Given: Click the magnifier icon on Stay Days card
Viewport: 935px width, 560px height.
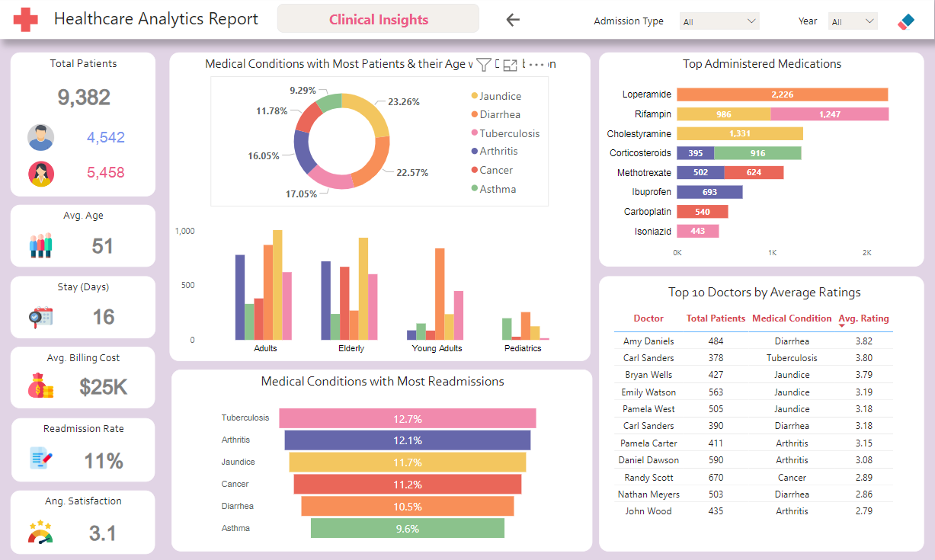Looking at the screenshot, I should click(40, 315).
